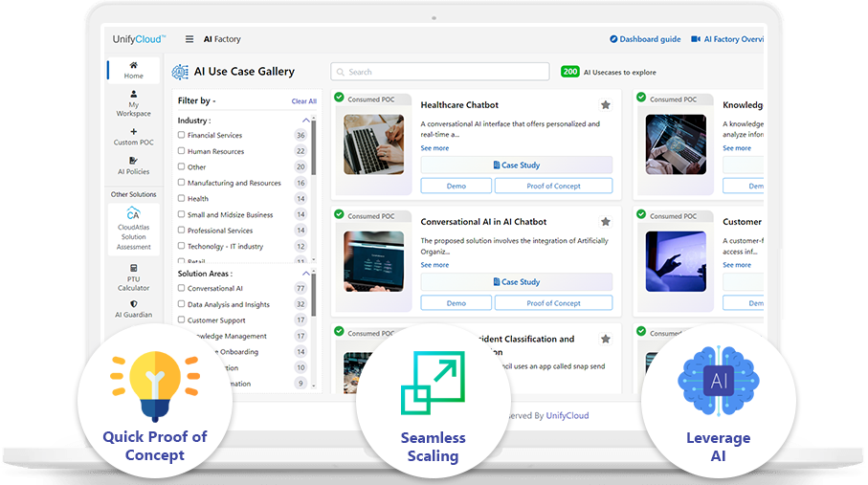Click Clear All filters link
The image size is (868, 485).
(x=303, y=100)
